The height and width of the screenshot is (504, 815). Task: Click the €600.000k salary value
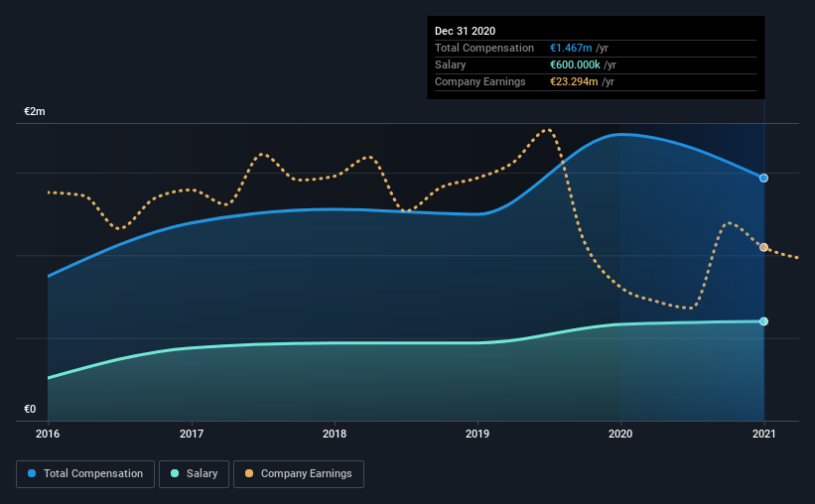(x=575, y=64)
